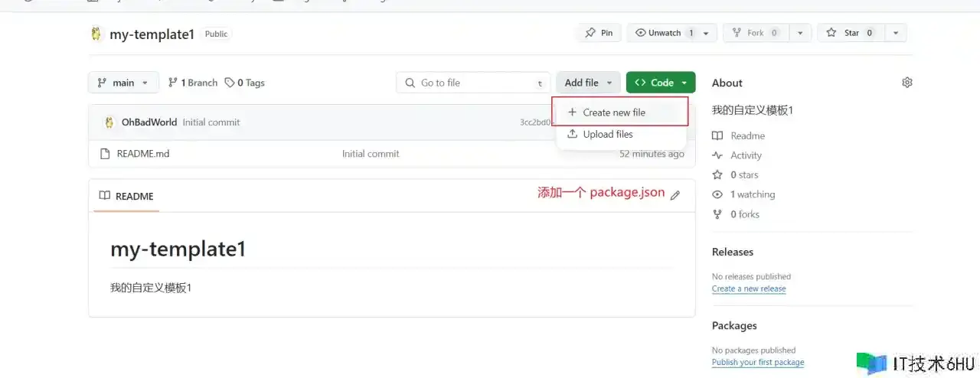Select the README tab
Image resolution: width=980 pixels, height=378 pixels.
point(126,196)
